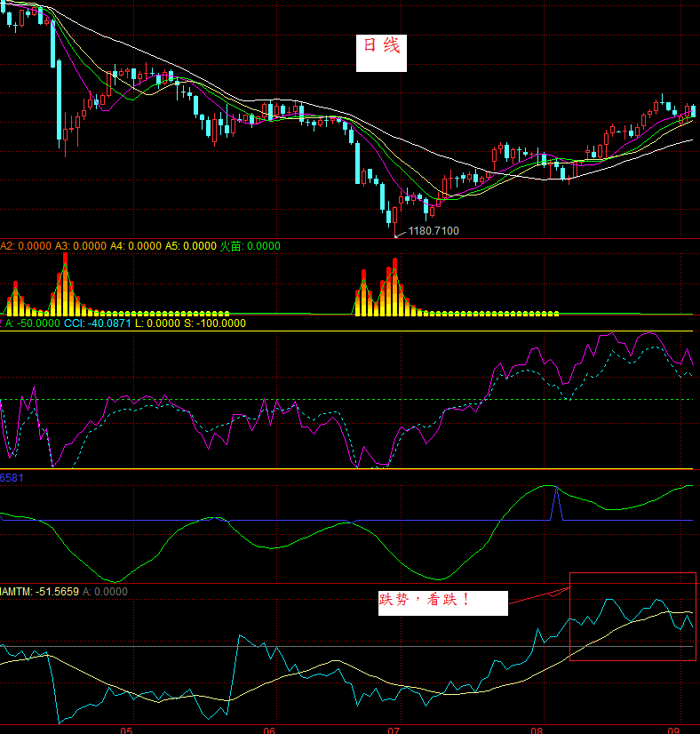700x734 pixels.
Task: Click the 09 month axis label
Action: pyautogui.click(x=673, y=730)
